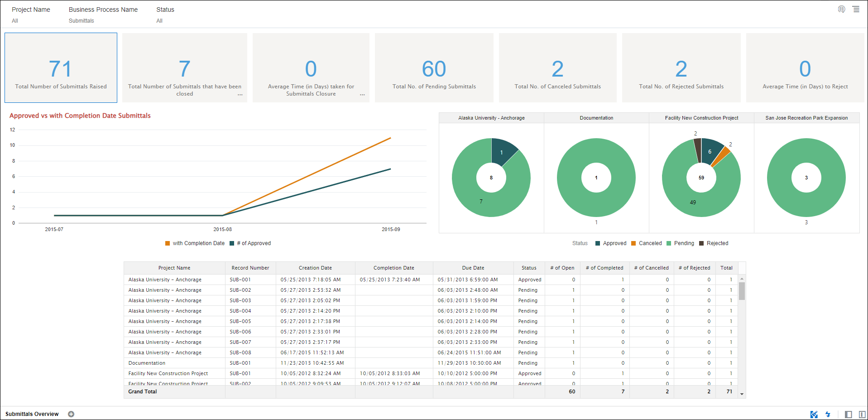Click Creation Date column header
This screenshot has width=868, height=420.
click(x=315, y=268)
